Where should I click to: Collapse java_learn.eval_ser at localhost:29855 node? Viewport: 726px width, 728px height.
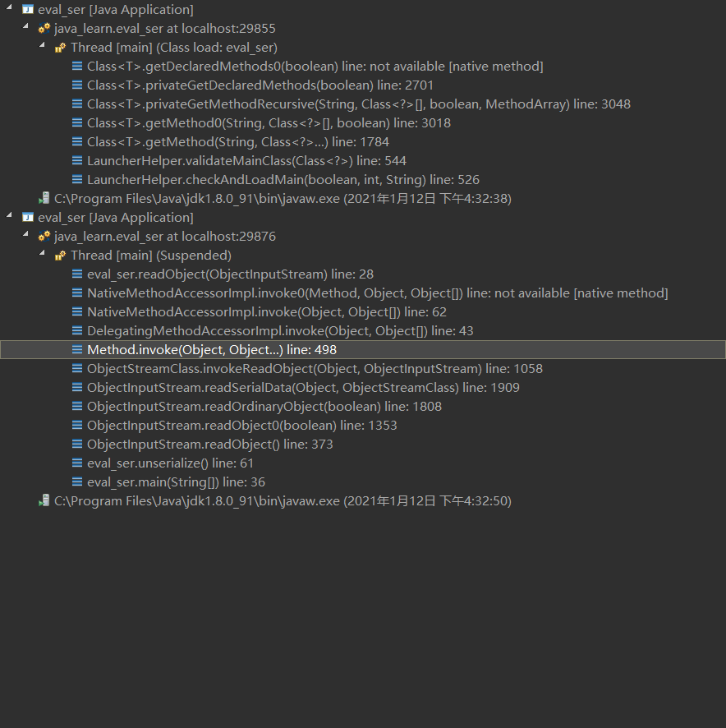[x=26, y=26]
